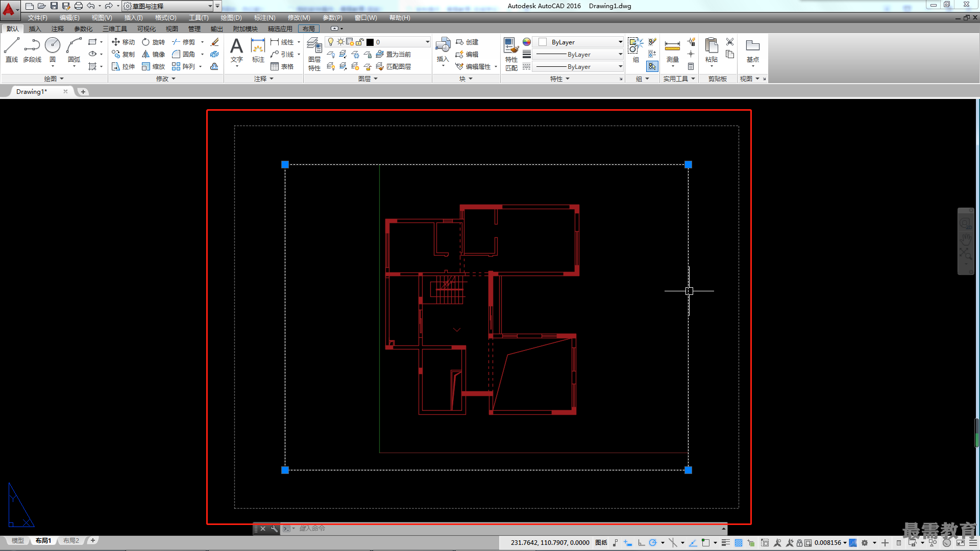Open the 标注(N) menu
The image size is (980, 551).
(264, 18)
